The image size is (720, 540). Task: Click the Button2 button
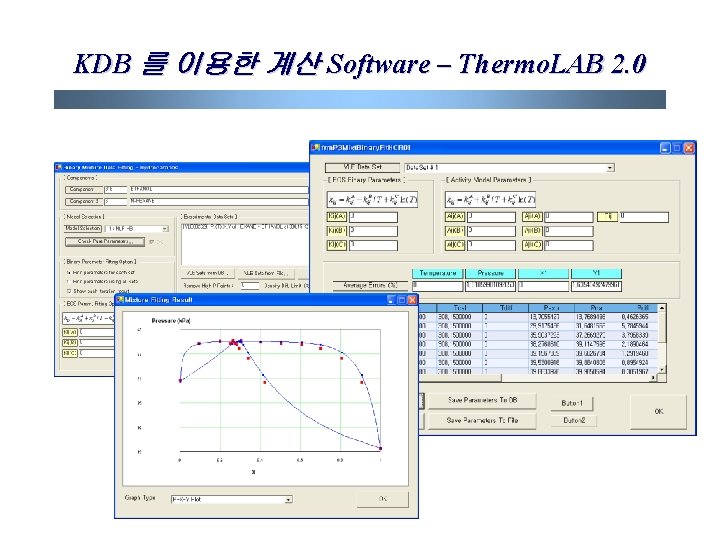pos(574,420)
